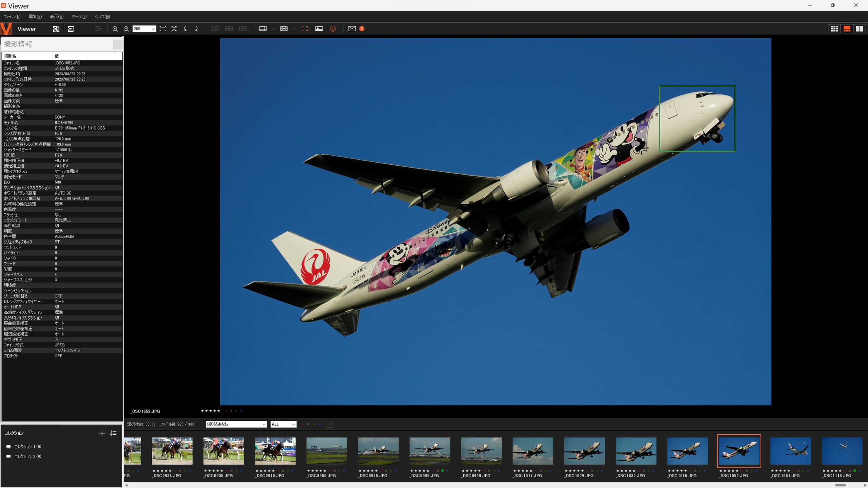Open the 編集(E) menu
This screenshot has height=488, width=868.
point(35,16)
